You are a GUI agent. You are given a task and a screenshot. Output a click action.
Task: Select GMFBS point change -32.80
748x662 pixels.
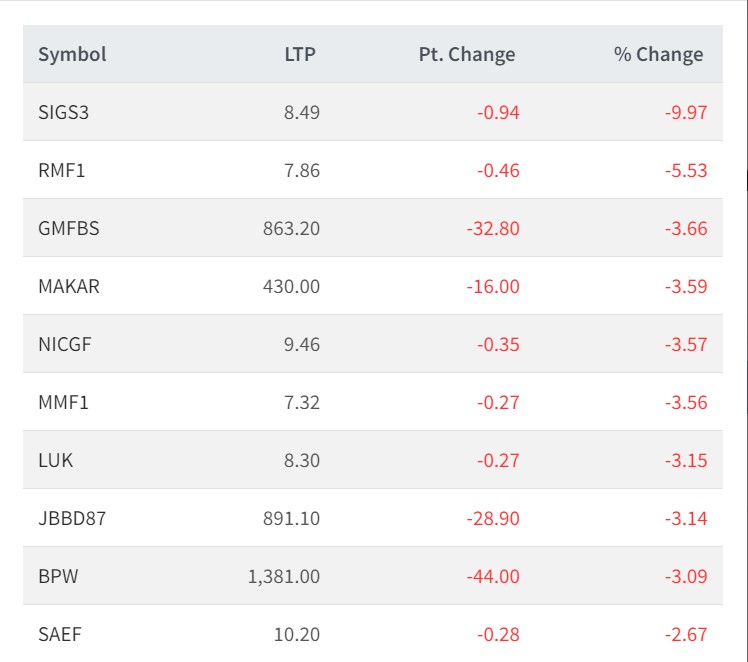[493, 228]
